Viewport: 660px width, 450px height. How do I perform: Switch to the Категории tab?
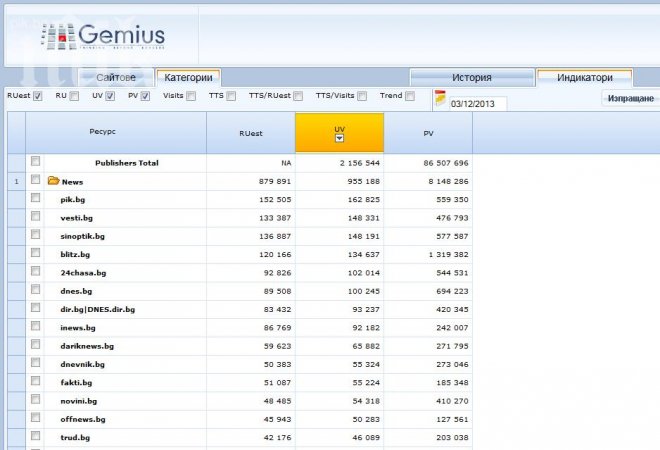click(x=188, y=77)
